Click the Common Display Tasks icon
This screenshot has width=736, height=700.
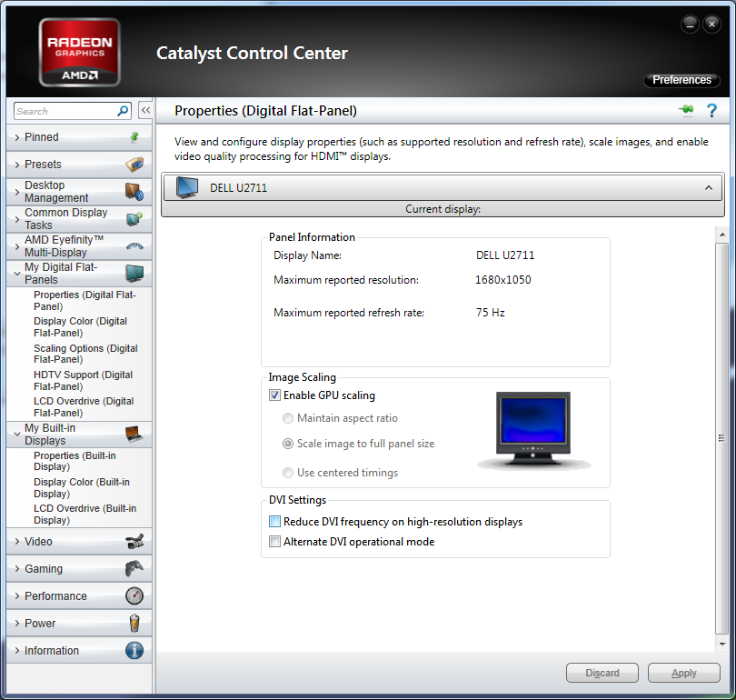point(134,219)
